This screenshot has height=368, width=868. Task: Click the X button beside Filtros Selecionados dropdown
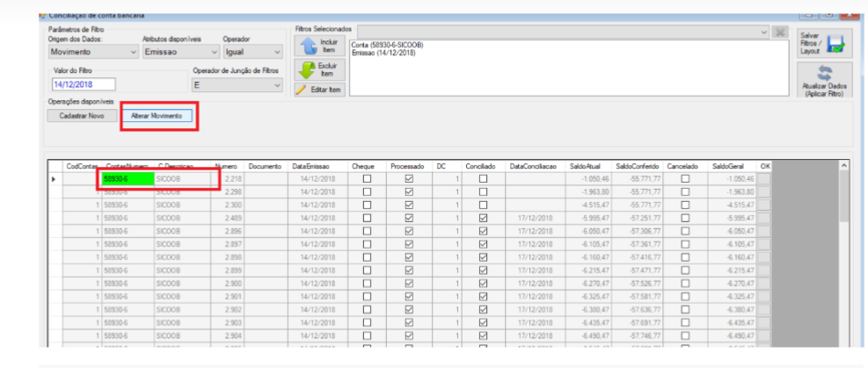tap(781, 32)
